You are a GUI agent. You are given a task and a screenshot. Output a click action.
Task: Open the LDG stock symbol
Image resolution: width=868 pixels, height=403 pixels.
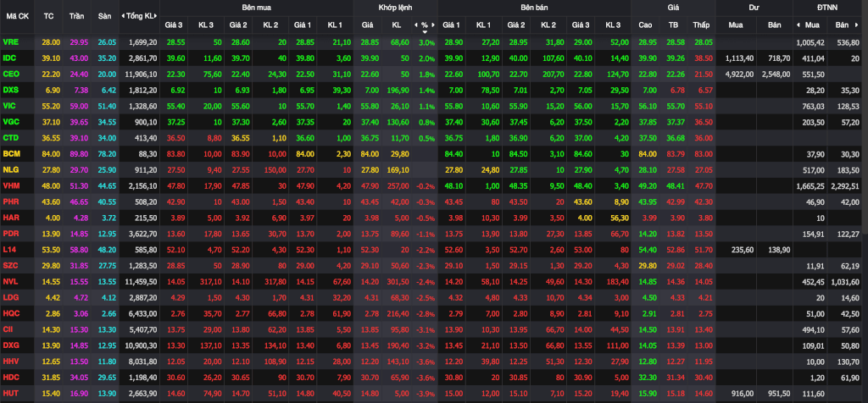point(10,297)
